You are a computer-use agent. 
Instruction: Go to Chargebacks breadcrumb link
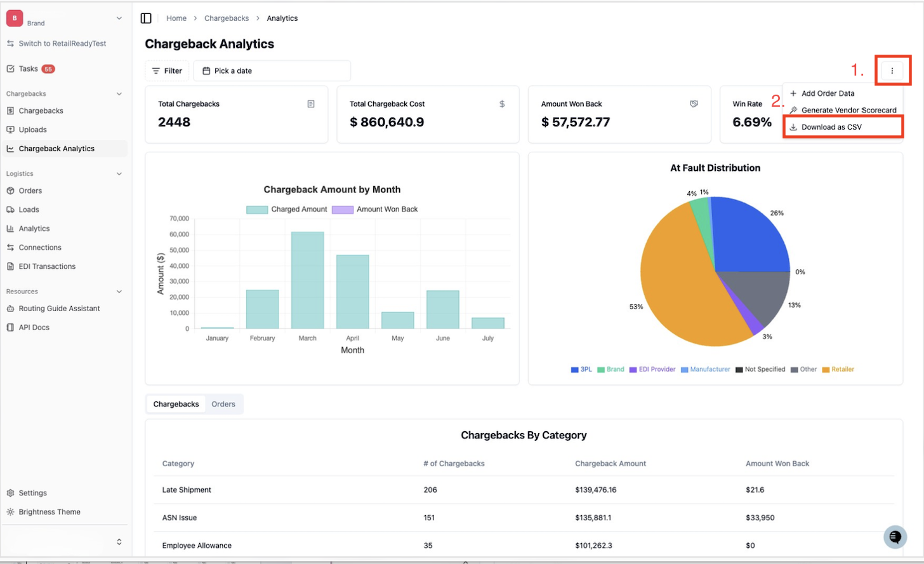pyautogui.click(x=227, y=18)
